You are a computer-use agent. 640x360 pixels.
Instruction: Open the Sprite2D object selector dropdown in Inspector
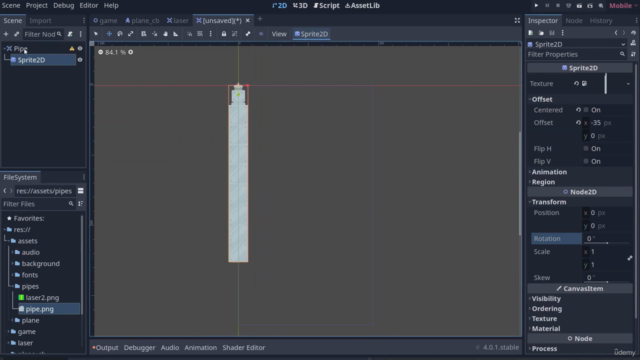623,44
